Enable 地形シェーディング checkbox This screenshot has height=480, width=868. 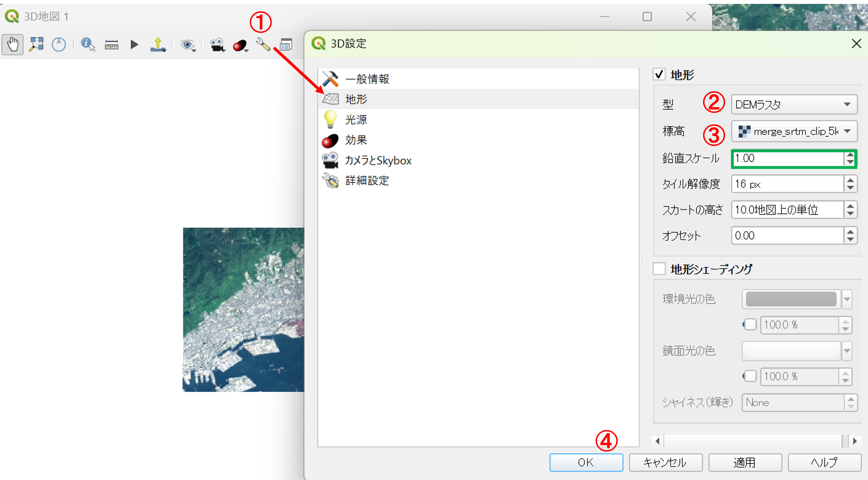point(659,269)
